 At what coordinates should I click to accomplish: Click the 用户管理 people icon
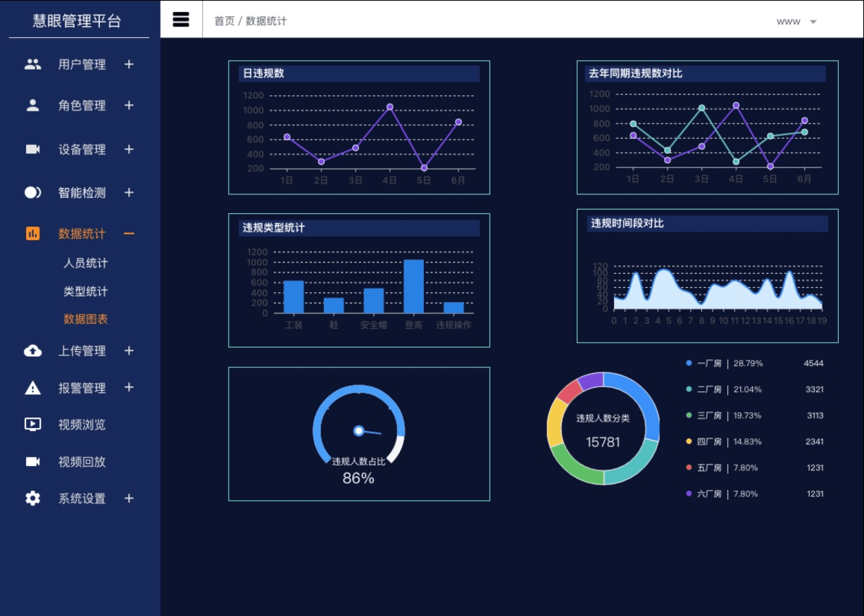click(x=33, y=64)
